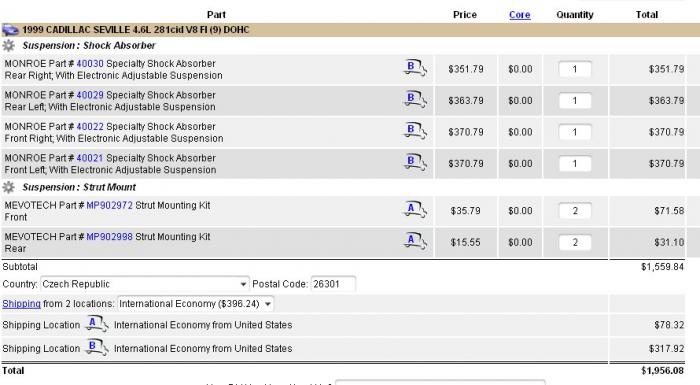Click truck icon A for MP902998 strut kit

click(x=415, y=242)
